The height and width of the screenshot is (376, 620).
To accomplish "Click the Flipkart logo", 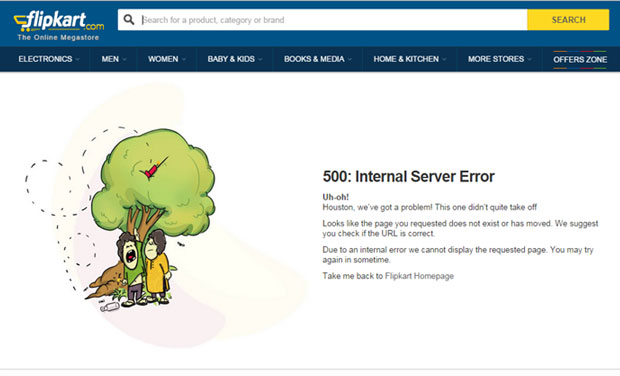I will (x=59, y=22).
